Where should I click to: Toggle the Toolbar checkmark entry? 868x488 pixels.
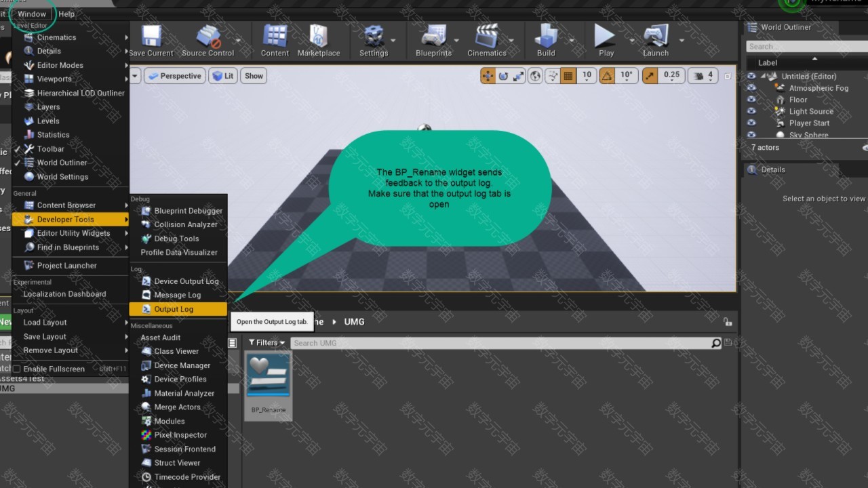coord(71,149)
